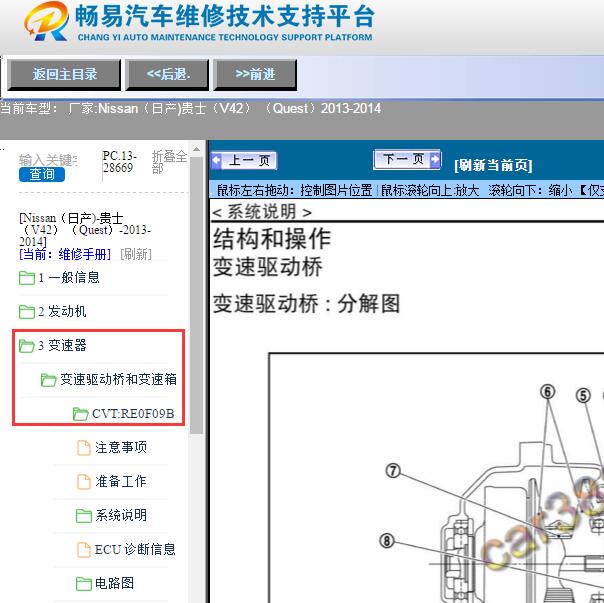
Task: Click the right arrow icon on 下一页
Action: 435,158
